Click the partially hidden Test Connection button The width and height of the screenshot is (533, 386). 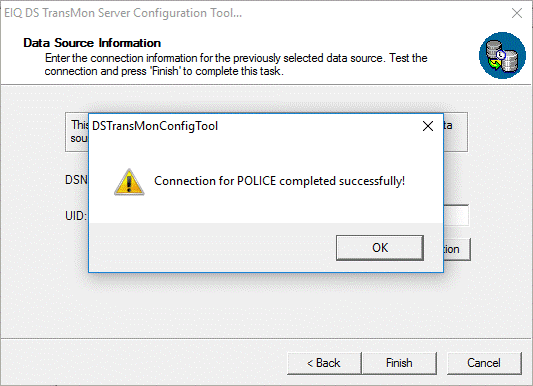pyautogui.click(x=457, y=249)
